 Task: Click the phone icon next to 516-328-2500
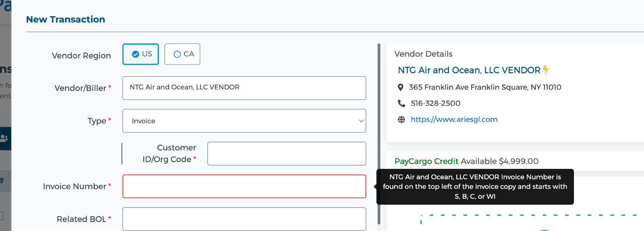[401, 103]
